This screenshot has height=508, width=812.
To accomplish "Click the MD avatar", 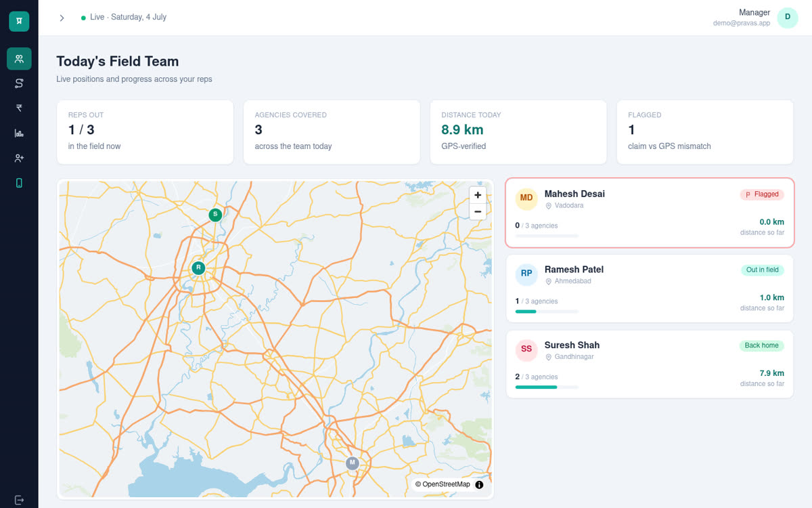I will pos(526,198).
